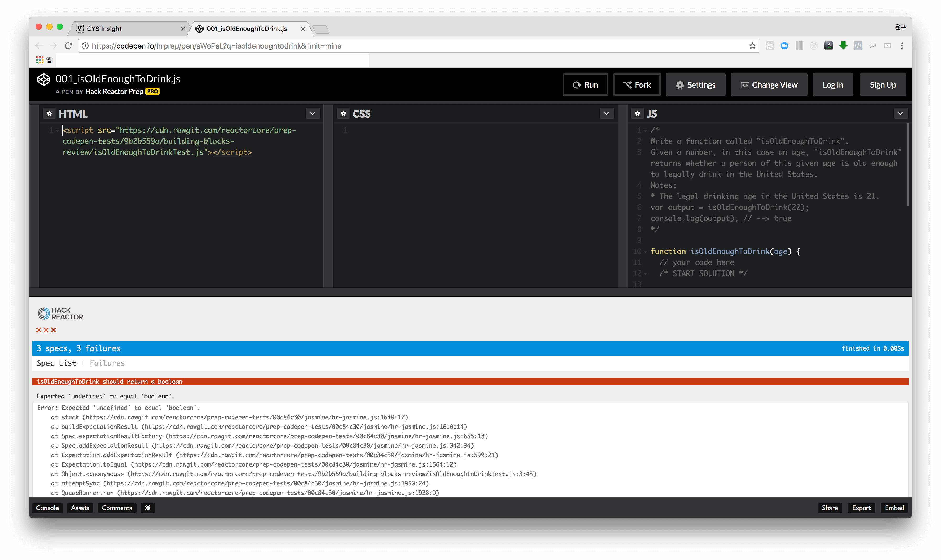Open the Chrome three-dot menu
The image size is (941, 560).
[902, 46]
